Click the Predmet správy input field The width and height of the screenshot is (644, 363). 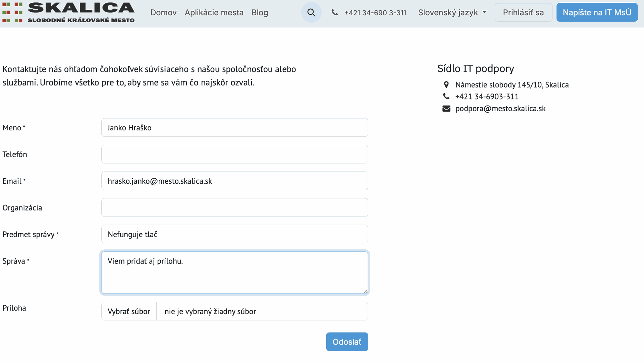[234, 234]
